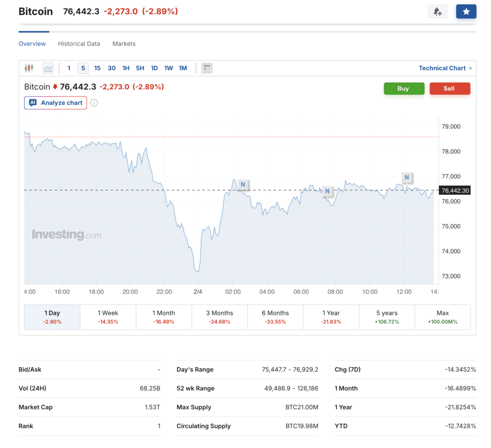Select the Max range tab
Image resolution: width=491 pixels, height=448 pixels.
click(443, 317)
